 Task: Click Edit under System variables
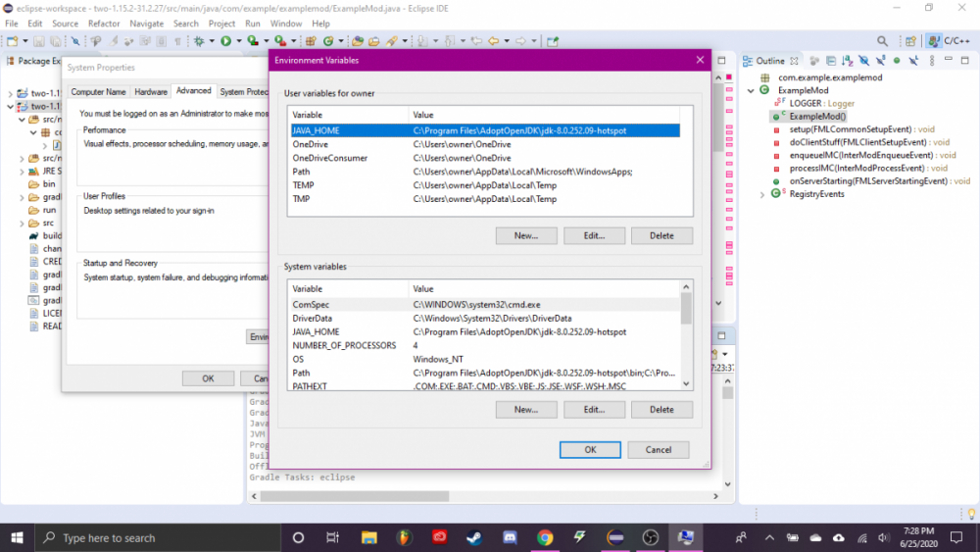pyautogui.click(x=594, y=410)
